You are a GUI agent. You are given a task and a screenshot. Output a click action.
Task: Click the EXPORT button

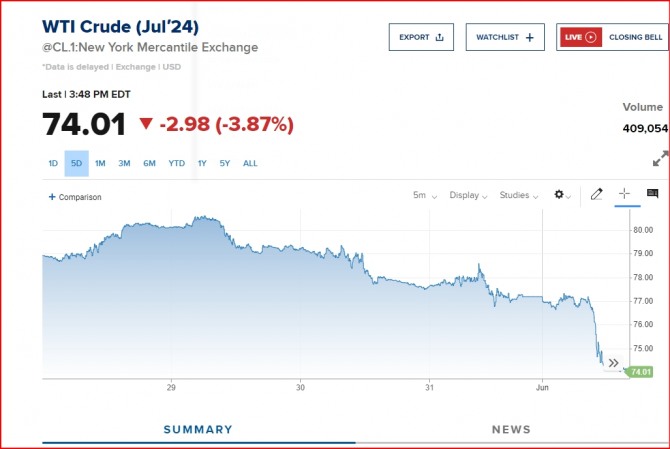421,37
